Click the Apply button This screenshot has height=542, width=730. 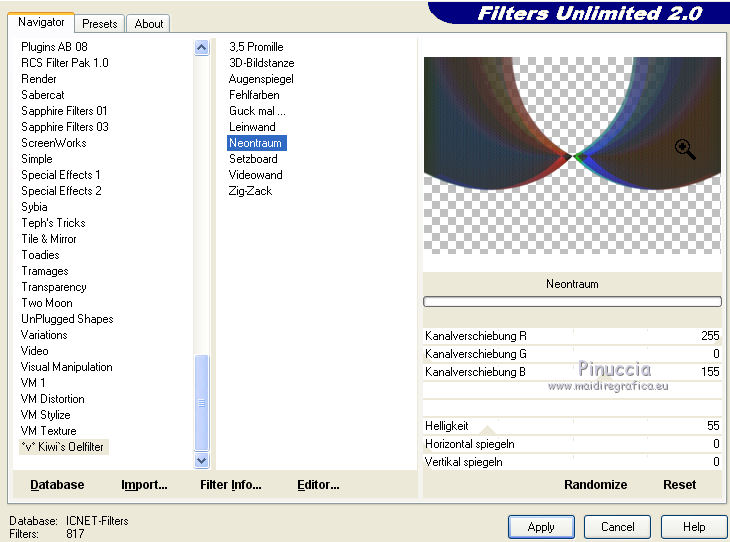click(541, 527)
